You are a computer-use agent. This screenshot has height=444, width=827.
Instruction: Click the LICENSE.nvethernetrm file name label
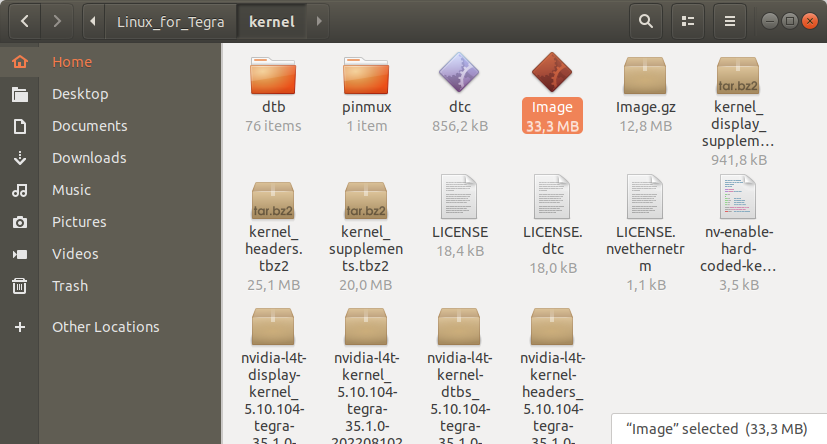[x=645, y=249]
